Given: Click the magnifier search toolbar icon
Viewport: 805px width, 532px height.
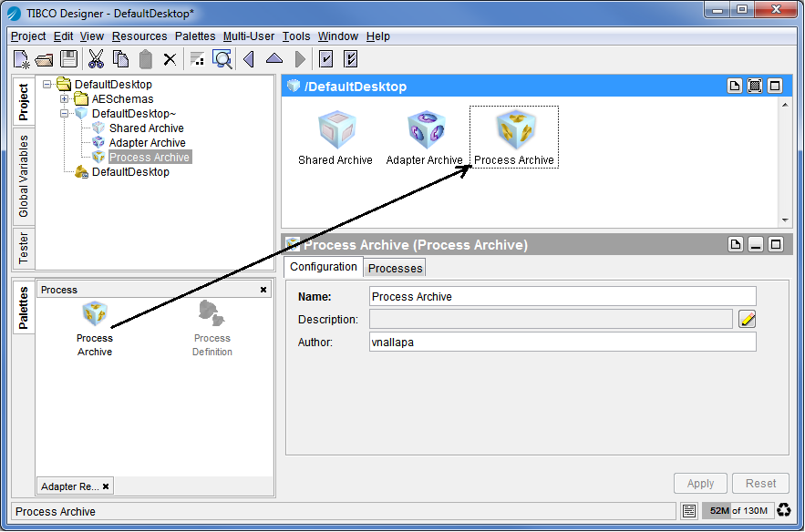Looking at the screenshot, I should (222, 59).
